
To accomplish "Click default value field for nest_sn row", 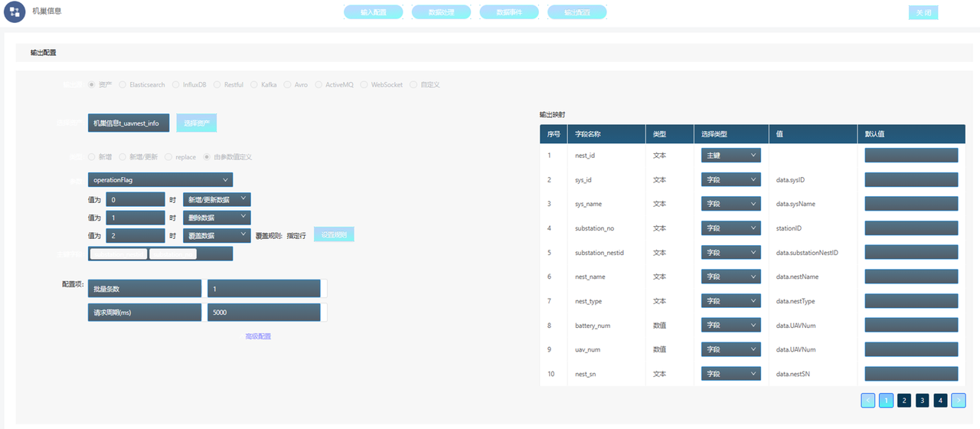I will (911, 374).
